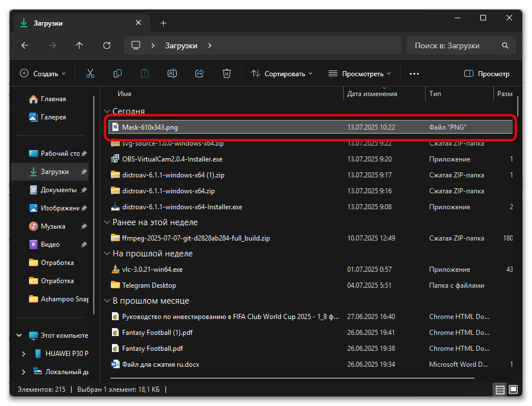Click the Share icon in toolbar
The width and height of the screenshot is (532, 406).
point(199,73)
